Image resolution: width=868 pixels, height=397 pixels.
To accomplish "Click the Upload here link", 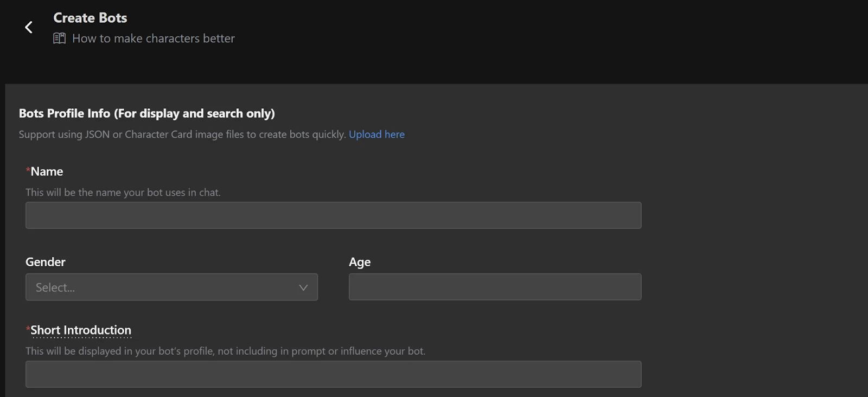I will click(x=376, y=135).
